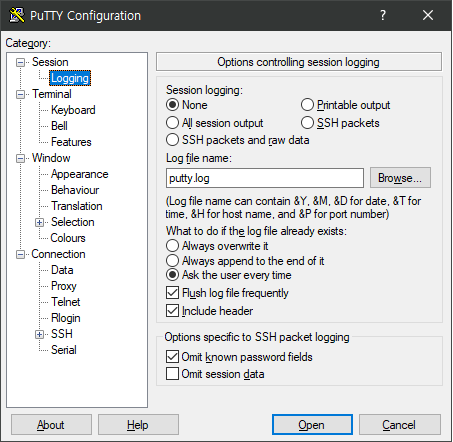
Task: Open the Keyboard settings category
Action: coord(73,110)
